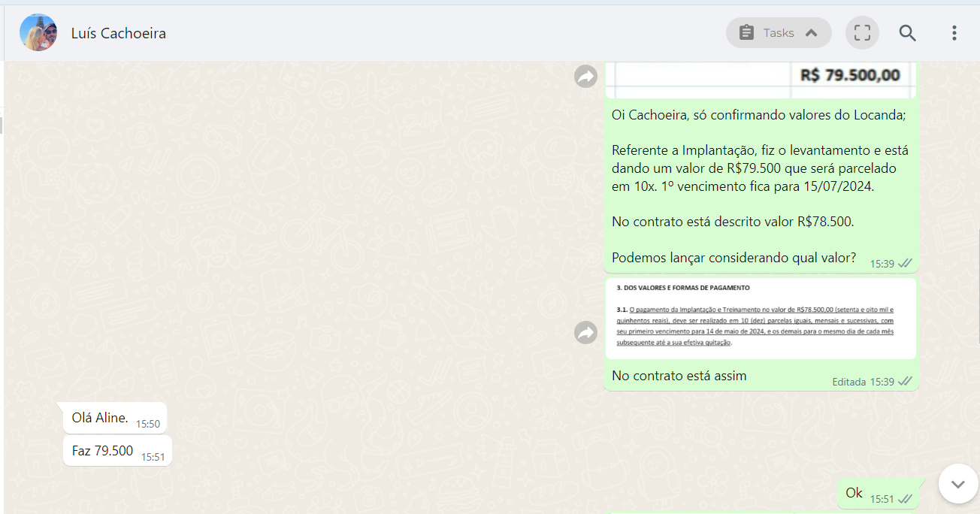
Task: Open message search magnifier icon
Action: 907,33
